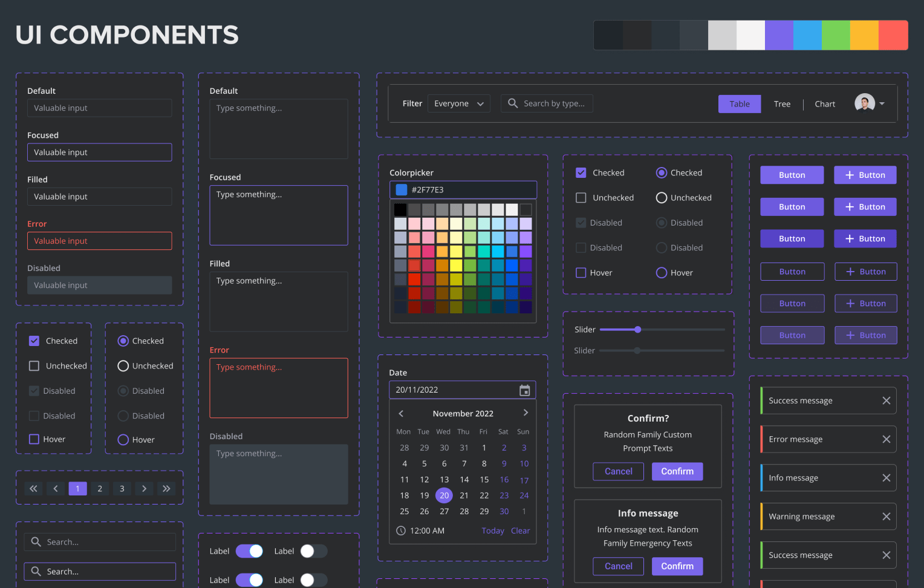Click the Default Valuable input field
This screenshot has width=924, height=588.
[100, 108]
